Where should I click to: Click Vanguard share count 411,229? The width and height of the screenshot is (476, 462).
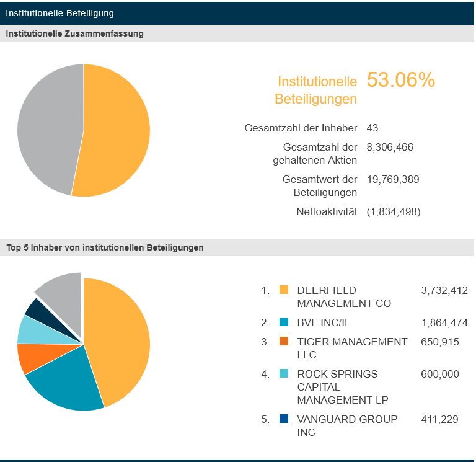(439, 419)
